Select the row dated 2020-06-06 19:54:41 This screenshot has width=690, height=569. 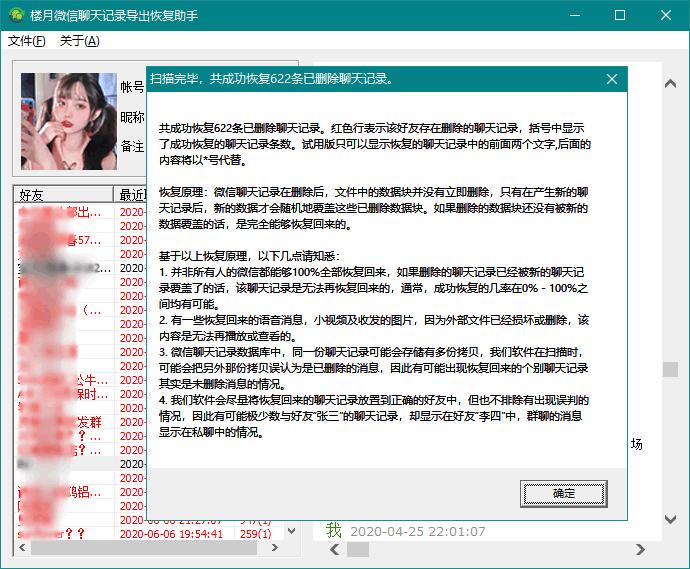(150, 534)
